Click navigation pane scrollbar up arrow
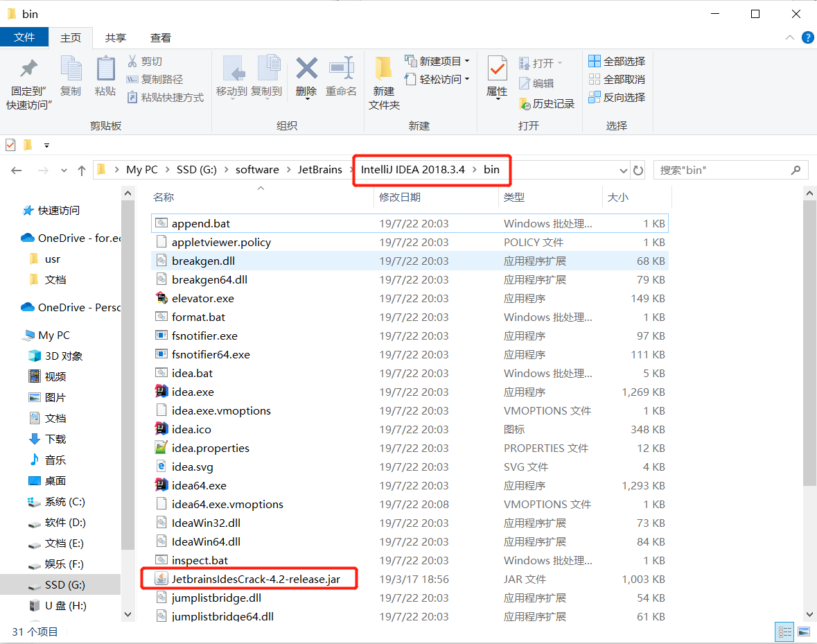817x644 pixels. [128, 193]
